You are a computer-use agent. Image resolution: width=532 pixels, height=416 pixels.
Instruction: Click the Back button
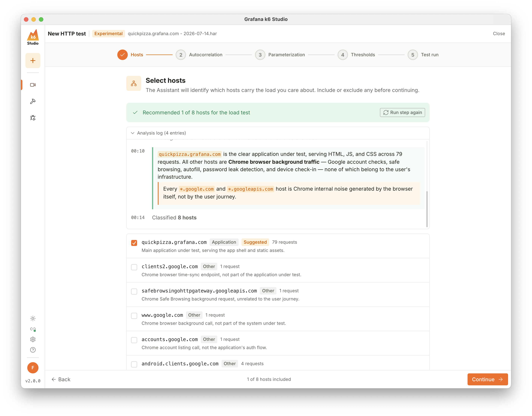(x=61, y=379)
